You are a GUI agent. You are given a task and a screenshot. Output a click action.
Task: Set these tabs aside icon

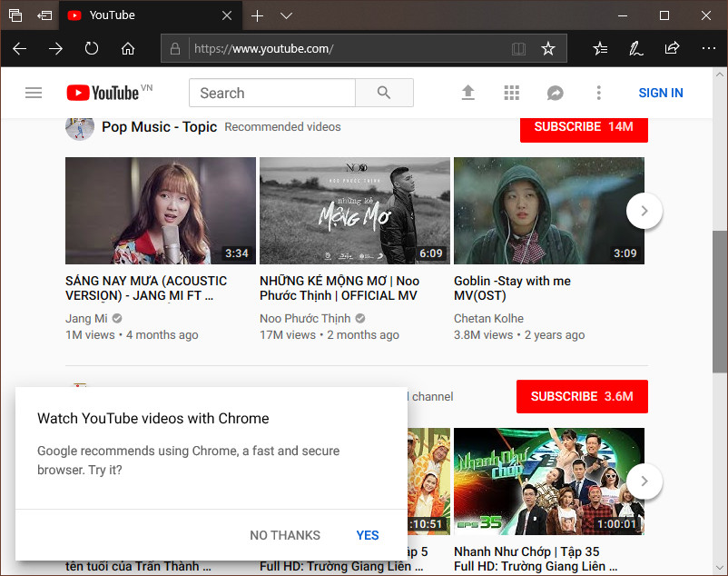coord(44,15)
